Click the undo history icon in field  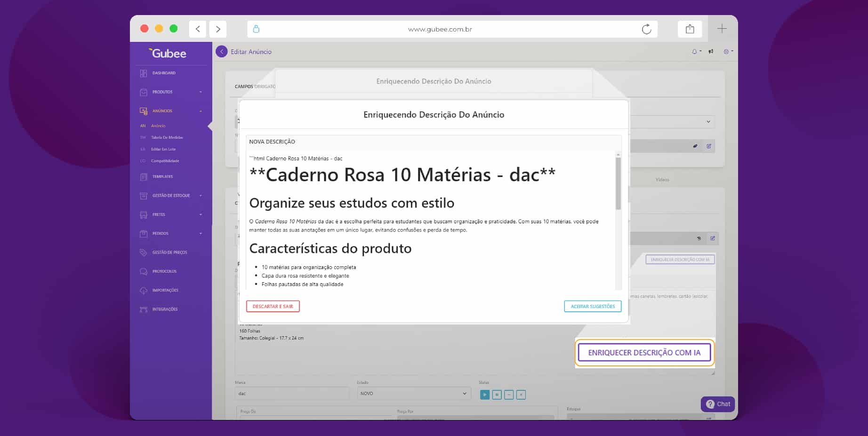(x=699, y=238)
